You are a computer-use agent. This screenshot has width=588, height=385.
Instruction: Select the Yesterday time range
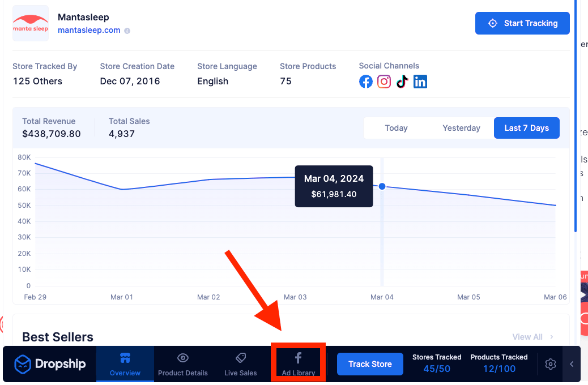(x=461, y=128)
